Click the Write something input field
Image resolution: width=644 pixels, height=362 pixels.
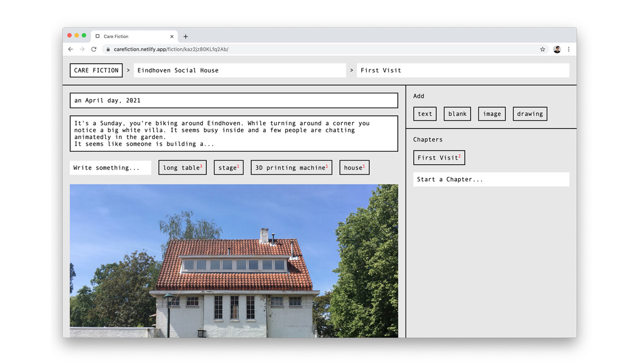[x=110, y=168]
